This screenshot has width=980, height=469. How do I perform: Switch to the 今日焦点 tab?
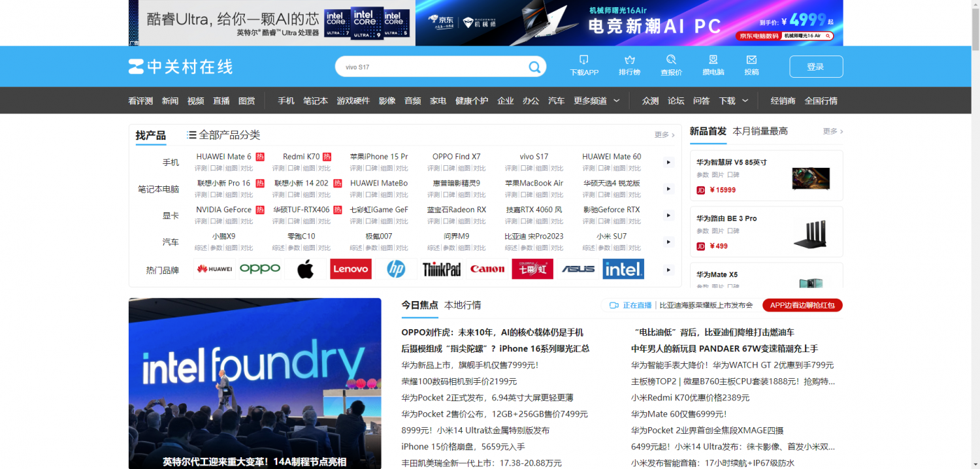click(419, 305)
